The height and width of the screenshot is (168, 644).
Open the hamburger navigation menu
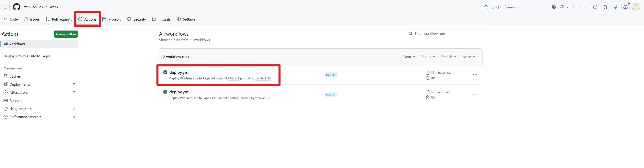point(6,7)
